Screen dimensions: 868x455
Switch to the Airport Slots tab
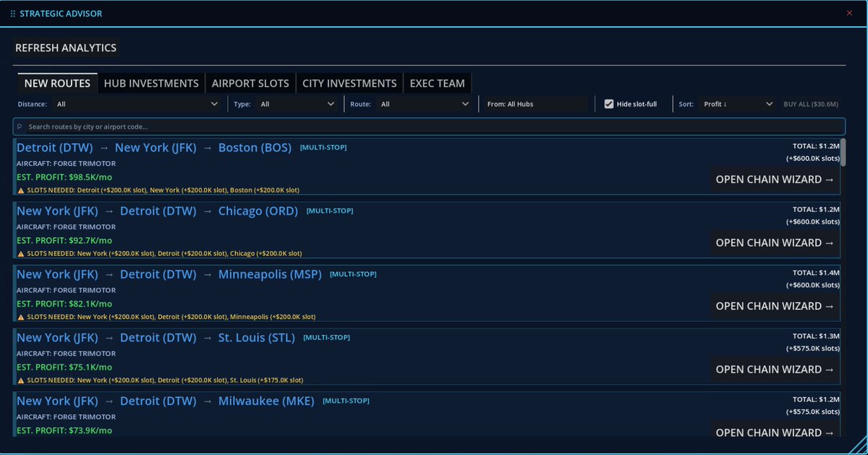point(250,83)
